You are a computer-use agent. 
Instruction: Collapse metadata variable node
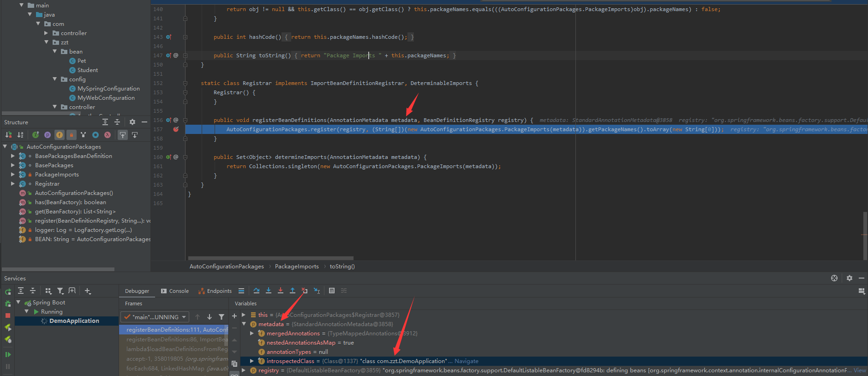coord(244,324)
